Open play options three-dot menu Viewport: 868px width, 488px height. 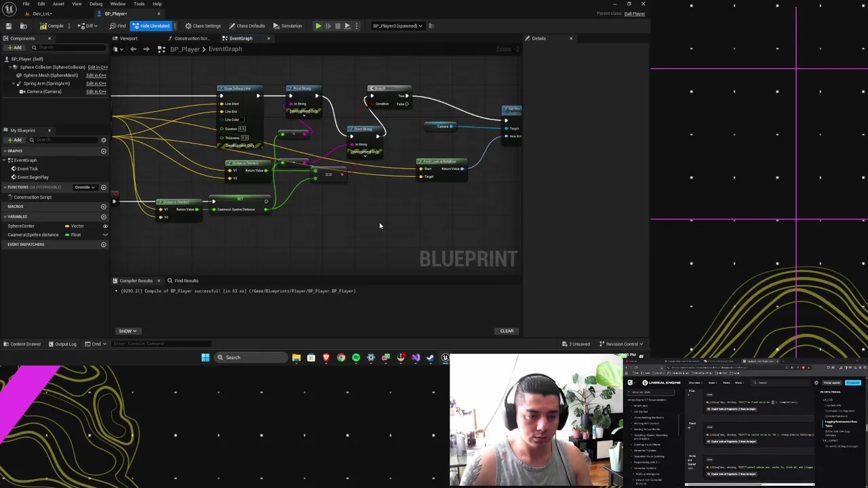click(x=355, y=26)
